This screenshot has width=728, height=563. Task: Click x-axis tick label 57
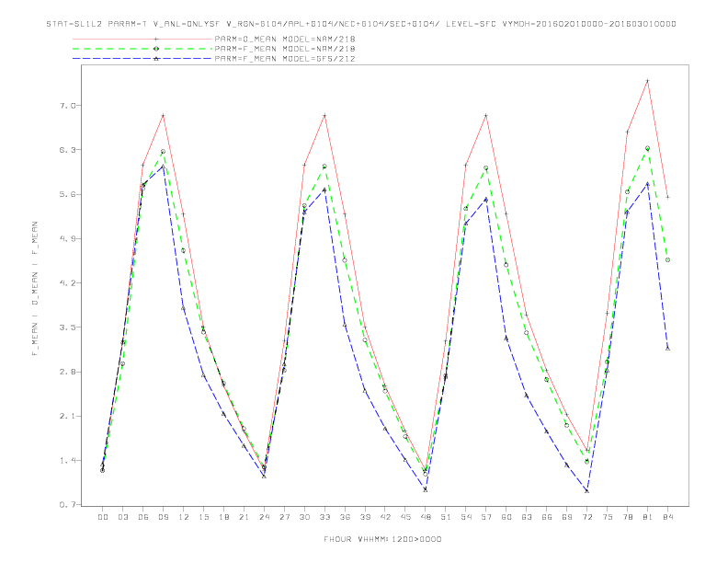pos(486,517)
